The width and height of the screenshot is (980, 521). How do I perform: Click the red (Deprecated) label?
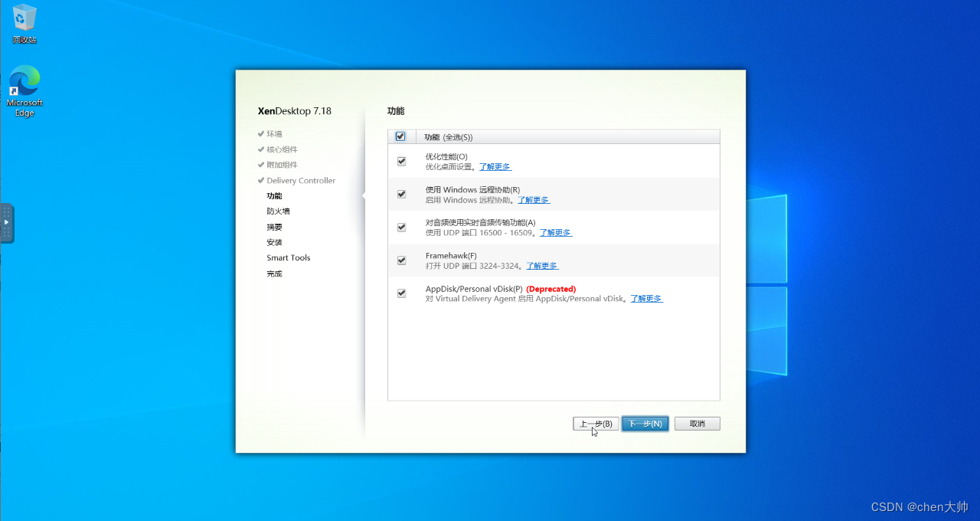click(551, 289)
